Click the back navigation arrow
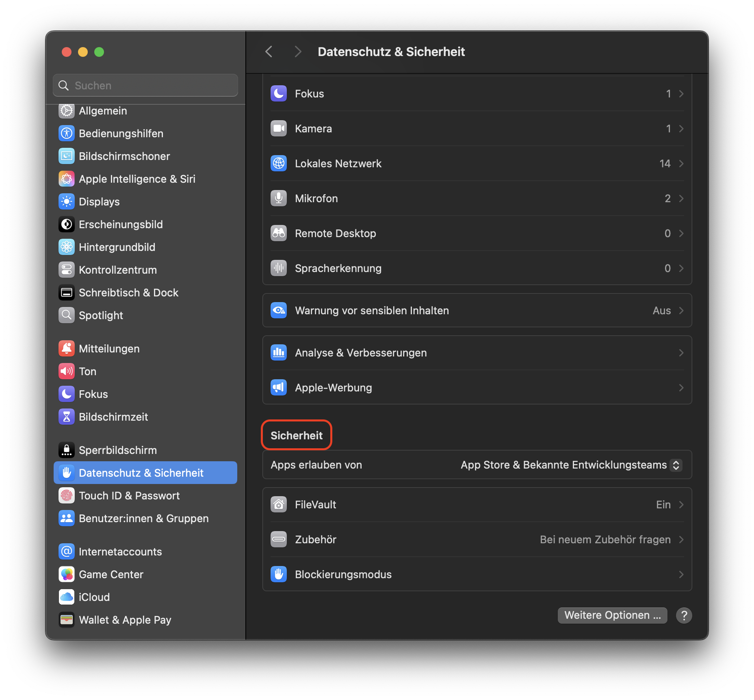This screenshot has width=754, height=700. [x=269, y=52]
